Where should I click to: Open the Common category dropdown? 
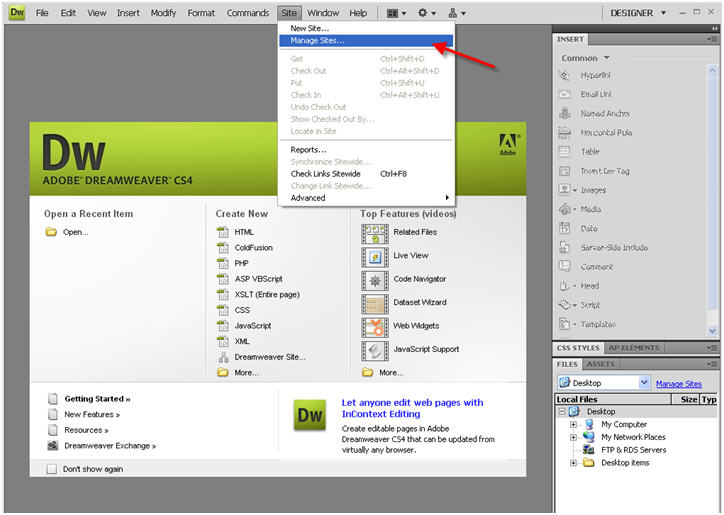(585, 58)
